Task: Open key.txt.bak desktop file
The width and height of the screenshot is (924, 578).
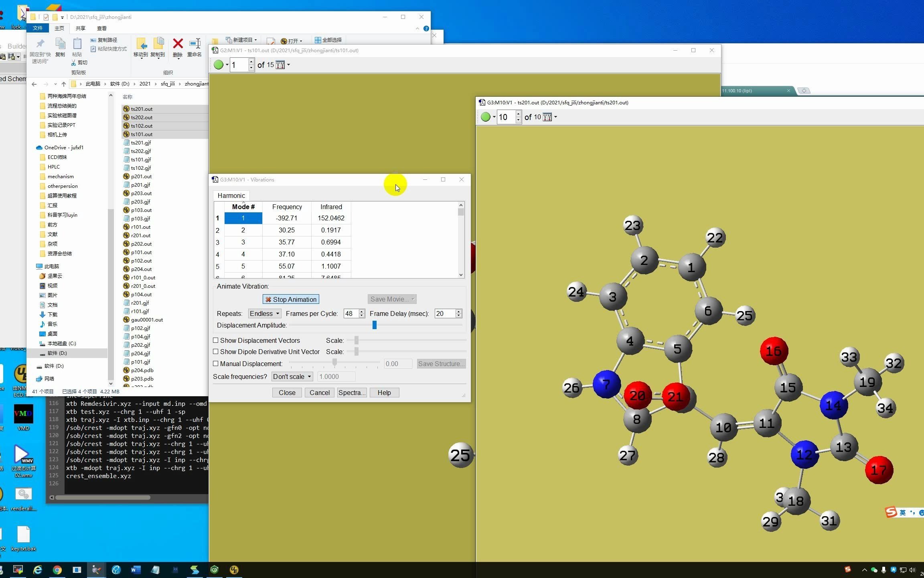Action: [23, 539]
